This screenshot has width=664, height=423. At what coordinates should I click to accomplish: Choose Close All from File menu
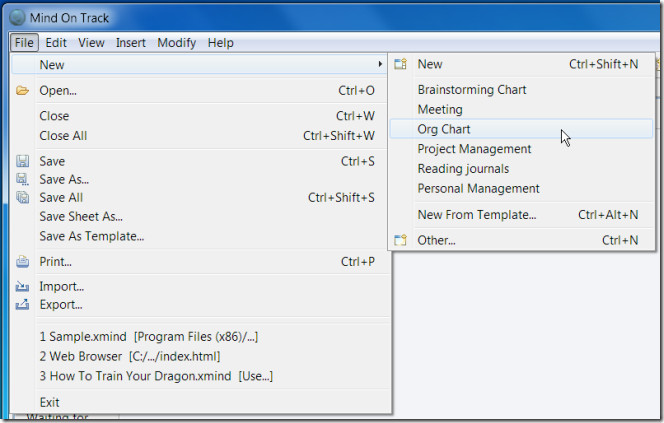click(x=199, y=135)
